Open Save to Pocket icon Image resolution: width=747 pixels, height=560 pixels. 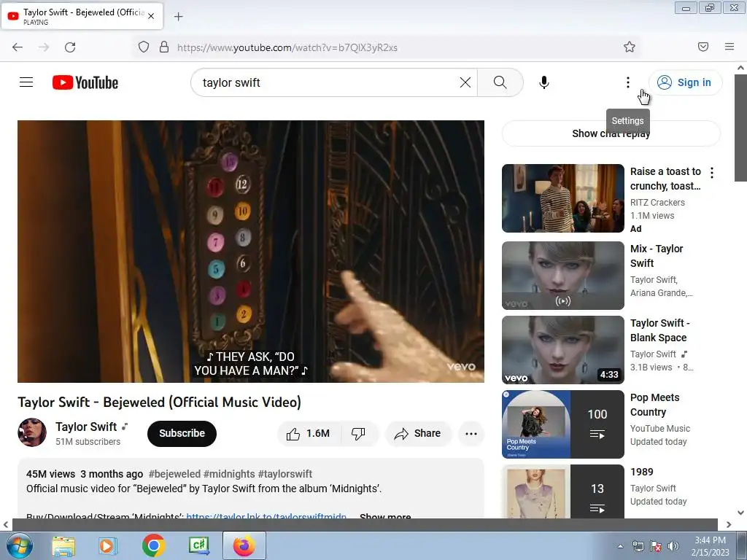point(703,47)
